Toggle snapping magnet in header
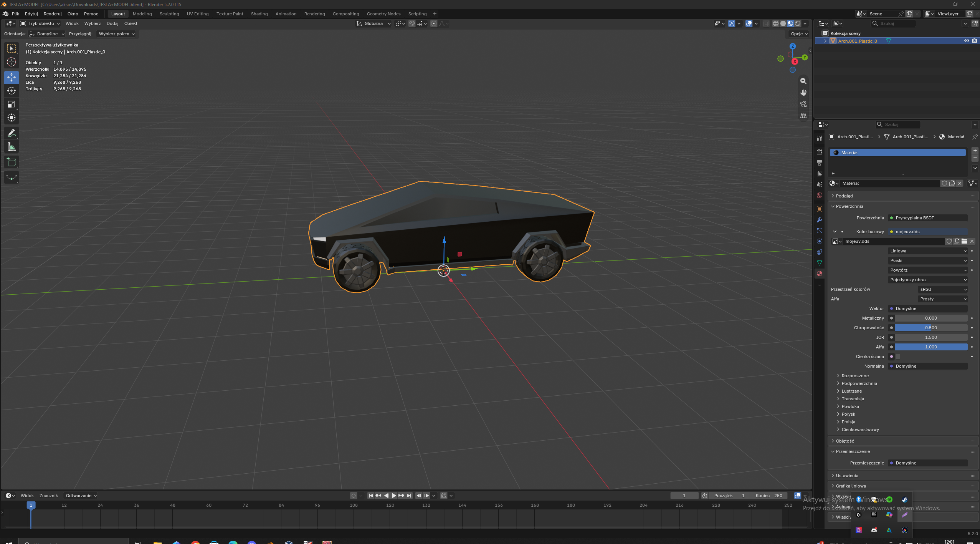The height and width of the screenshot is (544, 980). 412,23
